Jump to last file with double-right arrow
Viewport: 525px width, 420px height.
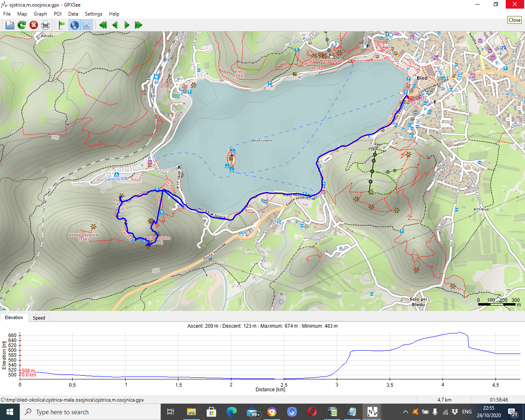coord(139,25)
